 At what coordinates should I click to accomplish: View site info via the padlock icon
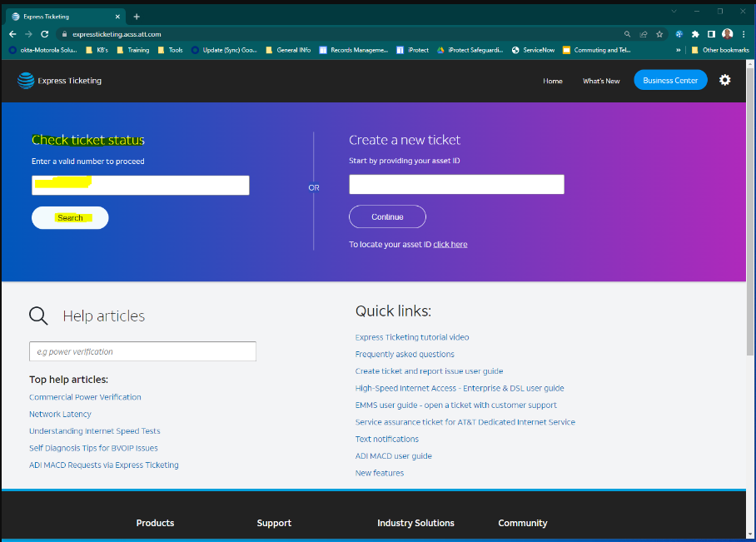pos(65,34)
